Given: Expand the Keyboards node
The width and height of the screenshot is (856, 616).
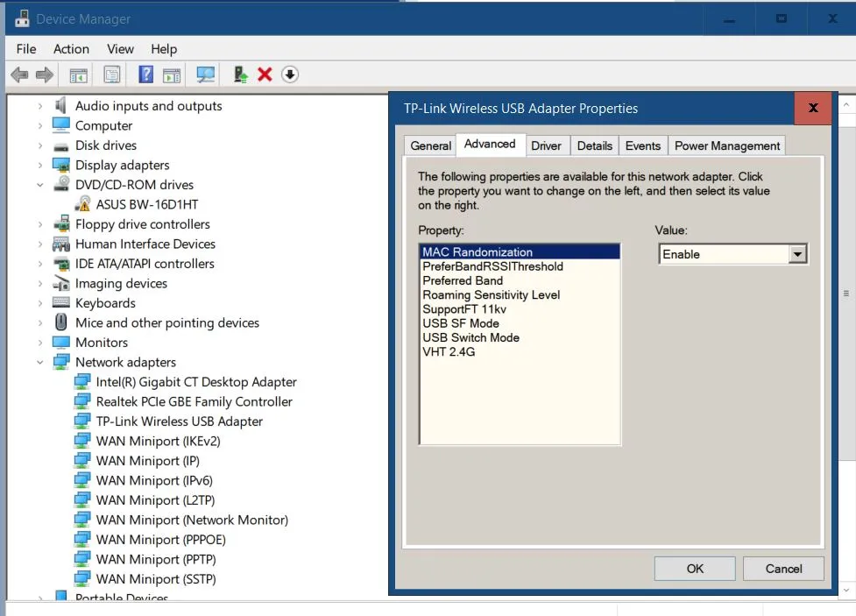Looking at the screenshot, I should pyautogui.click(x=39, y=303).
